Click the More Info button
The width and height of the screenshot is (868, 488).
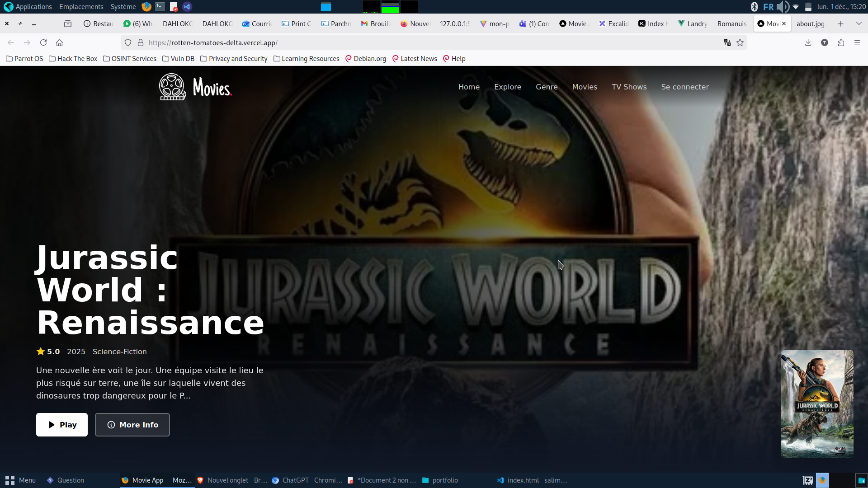tap(132, 425)
